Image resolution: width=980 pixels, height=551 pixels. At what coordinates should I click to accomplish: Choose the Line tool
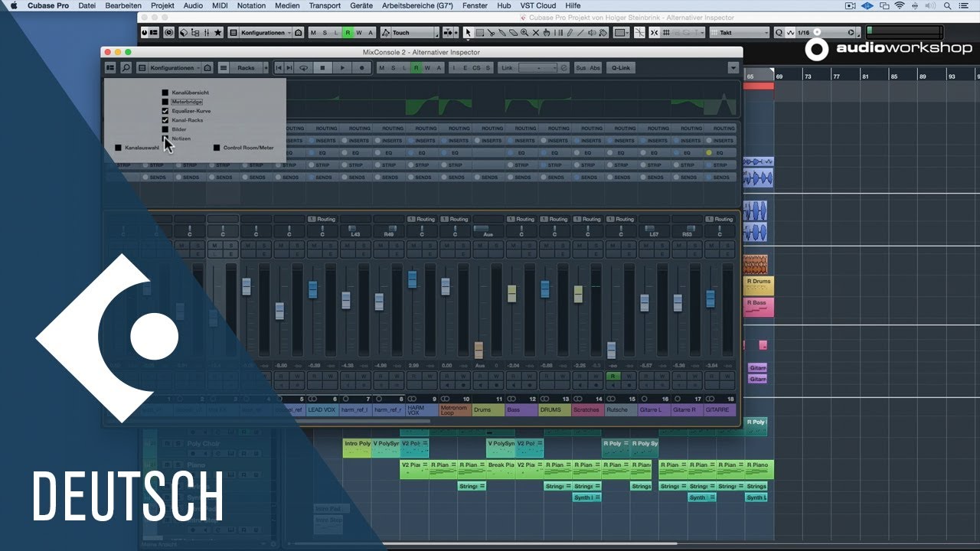click(x=581, y=33)
